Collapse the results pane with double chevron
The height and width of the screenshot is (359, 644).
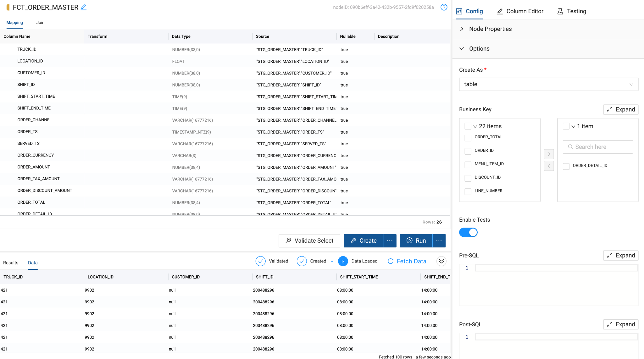(x=441, y=261)
